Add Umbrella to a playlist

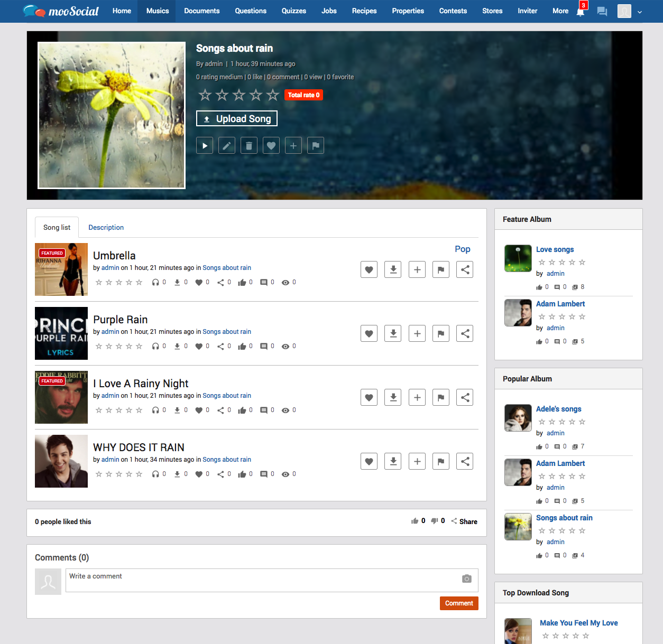(417, 269)
